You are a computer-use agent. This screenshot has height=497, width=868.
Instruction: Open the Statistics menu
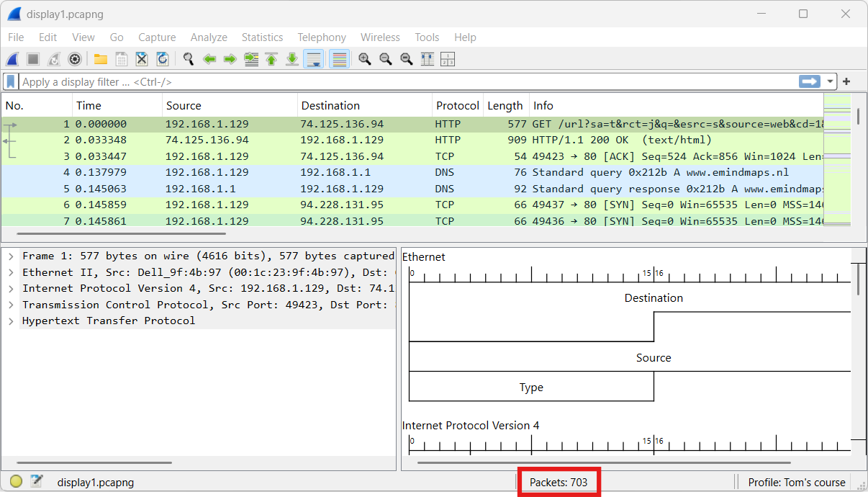pyautogui.click(x=262, y=37)
